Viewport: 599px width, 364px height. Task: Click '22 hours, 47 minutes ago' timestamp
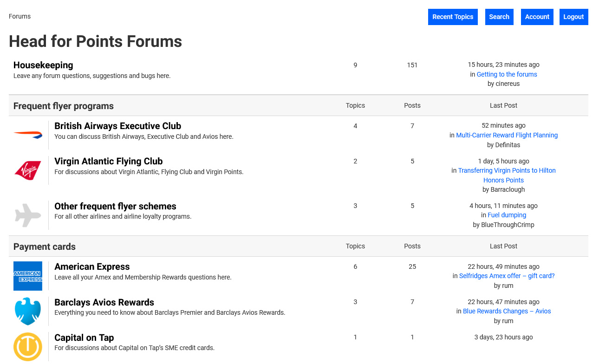point(503,302)
